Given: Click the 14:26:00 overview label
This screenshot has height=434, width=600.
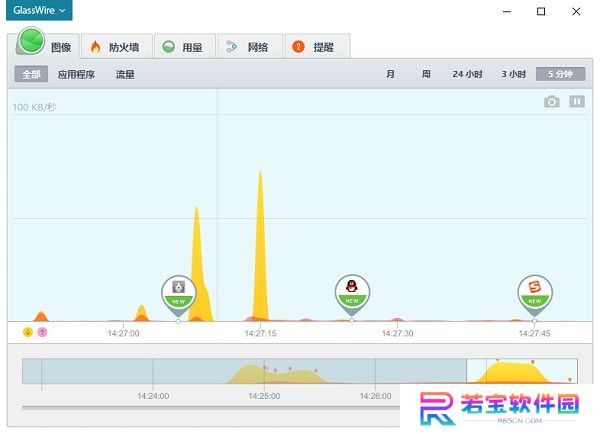Looking at the screenshot, I should (375, 396).
